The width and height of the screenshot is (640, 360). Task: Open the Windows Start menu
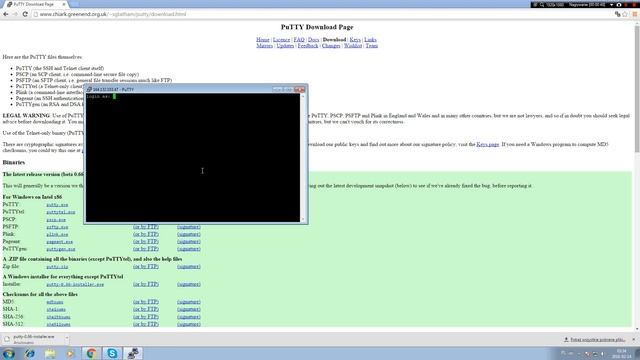click(9, 353)
